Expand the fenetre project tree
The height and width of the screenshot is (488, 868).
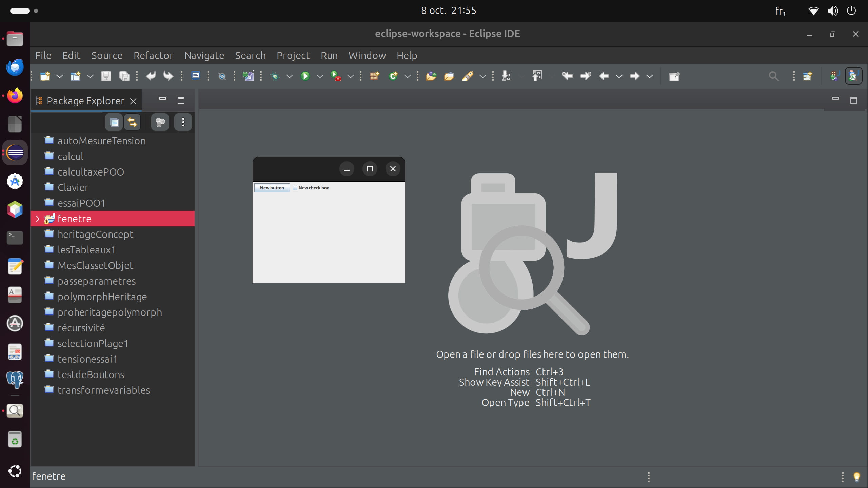tap(38, 219)
